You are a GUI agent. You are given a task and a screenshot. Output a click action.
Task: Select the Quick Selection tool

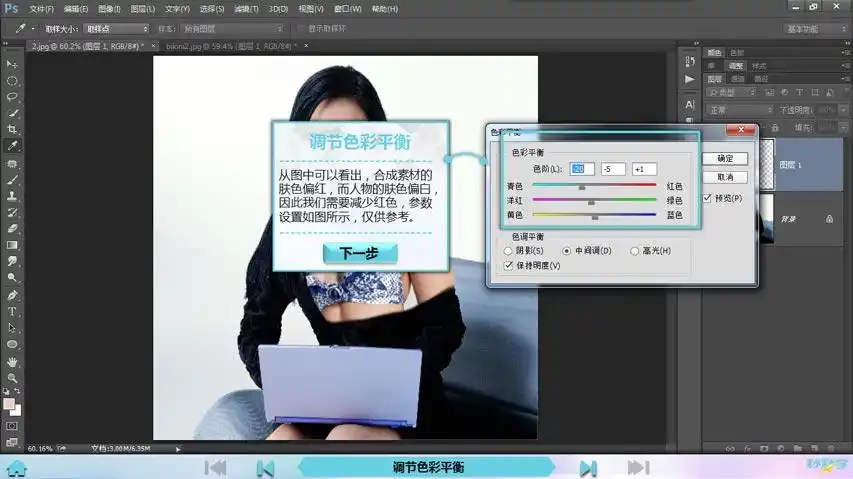(12, 113)
